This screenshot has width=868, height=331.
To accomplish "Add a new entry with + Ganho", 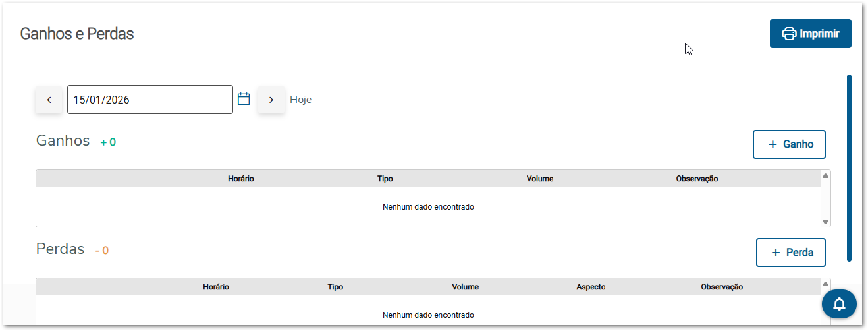I will (x=789, y=144).
